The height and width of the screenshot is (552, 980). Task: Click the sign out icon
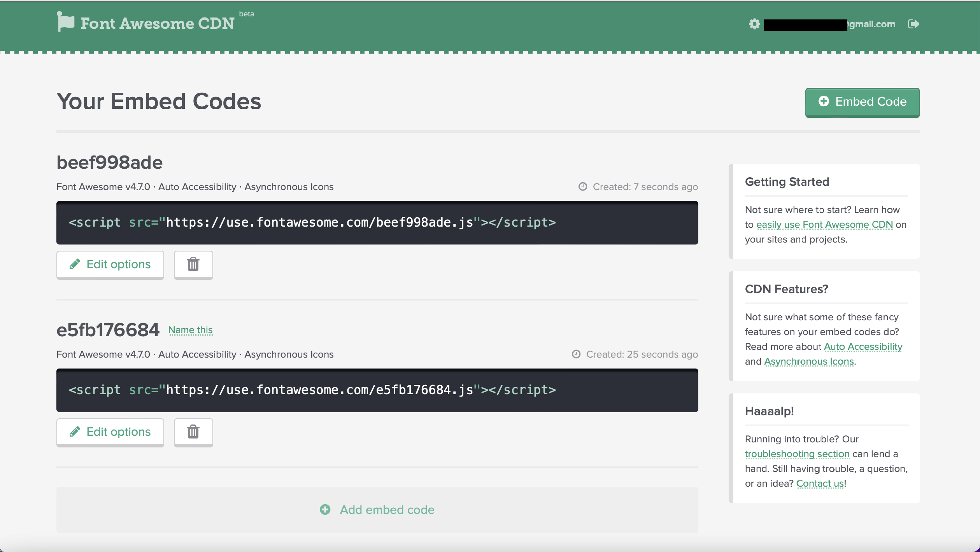tap(913, 24)
